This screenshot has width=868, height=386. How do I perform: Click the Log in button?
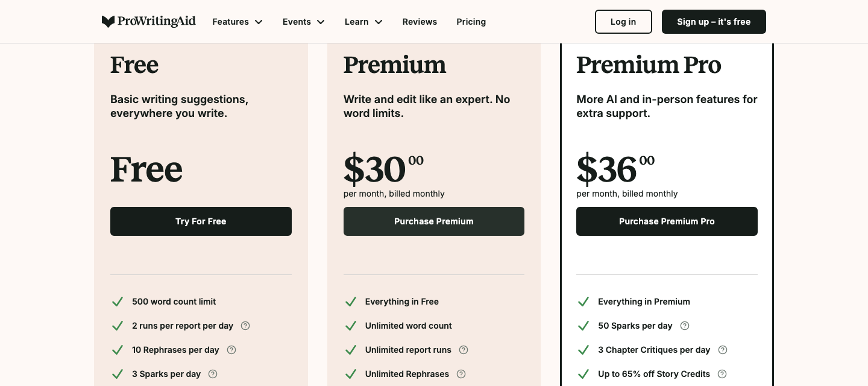point(623,22)
